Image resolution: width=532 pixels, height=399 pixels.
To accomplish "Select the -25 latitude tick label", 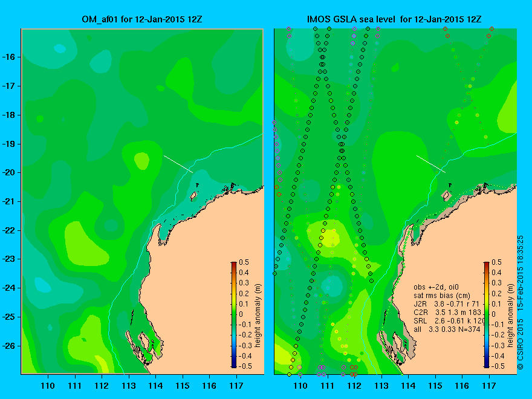I will (8, 317).
